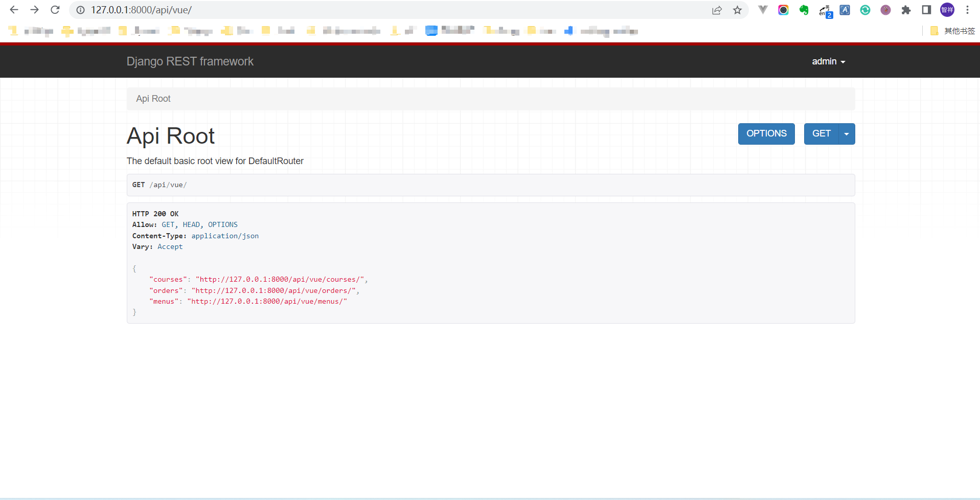
Task: Click the GET button
Action: (x=822, y=134)
